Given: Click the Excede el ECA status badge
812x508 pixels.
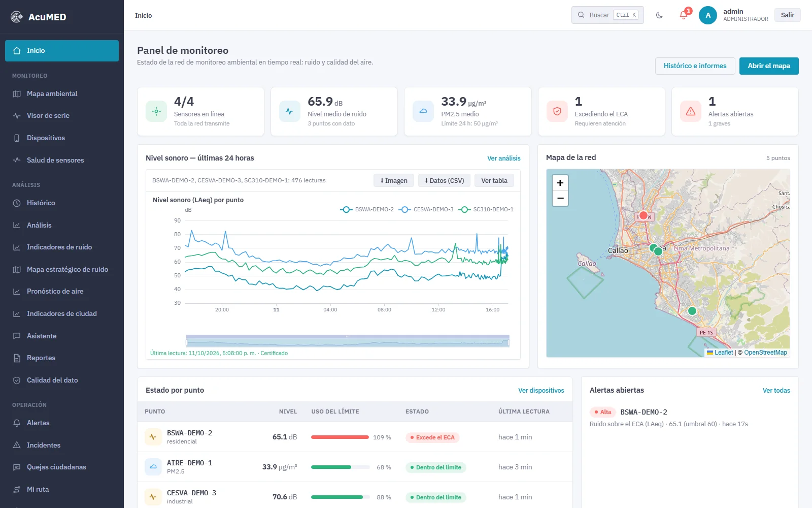Looking at the screenshot, I should [x=432, y=437].
